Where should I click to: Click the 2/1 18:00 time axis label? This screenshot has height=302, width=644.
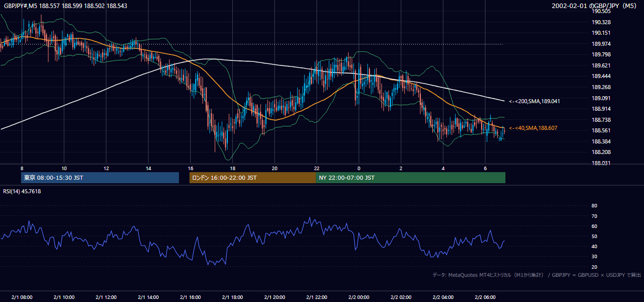232,297
